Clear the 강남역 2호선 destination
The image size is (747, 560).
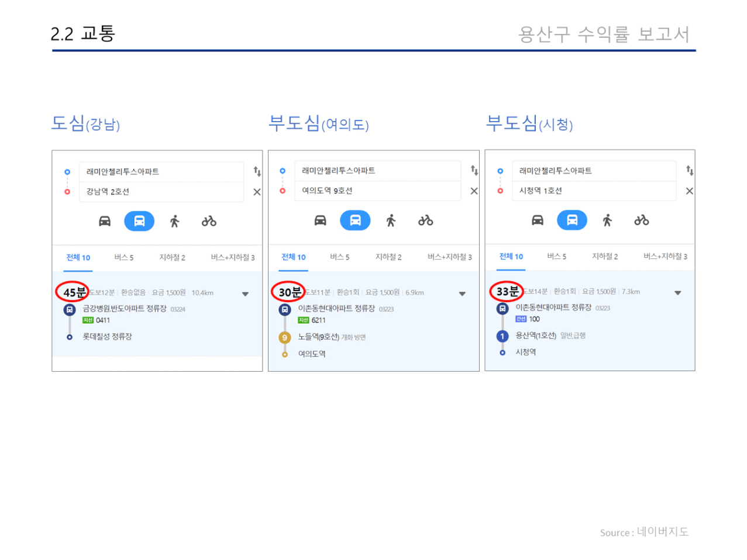click(257, 192)
